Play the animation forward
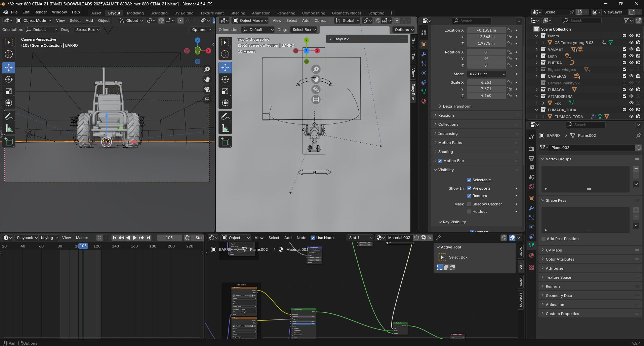The image size is (644, 346). point(134,238)
